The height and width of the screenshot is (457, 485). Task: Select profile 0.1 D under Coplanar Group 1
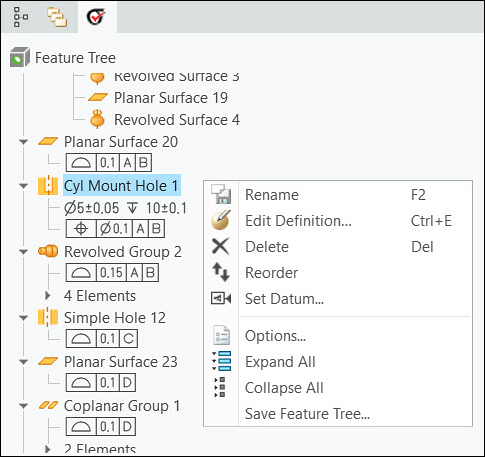[101, 427]
